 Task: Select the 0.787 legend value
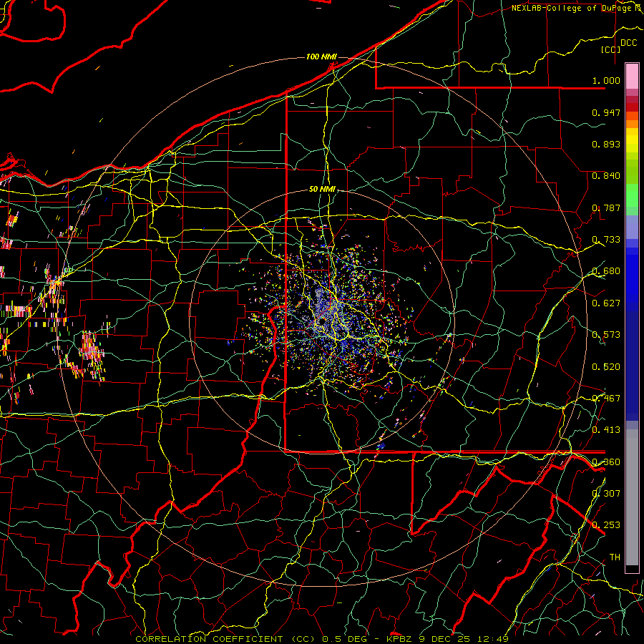tap(606, 208)
